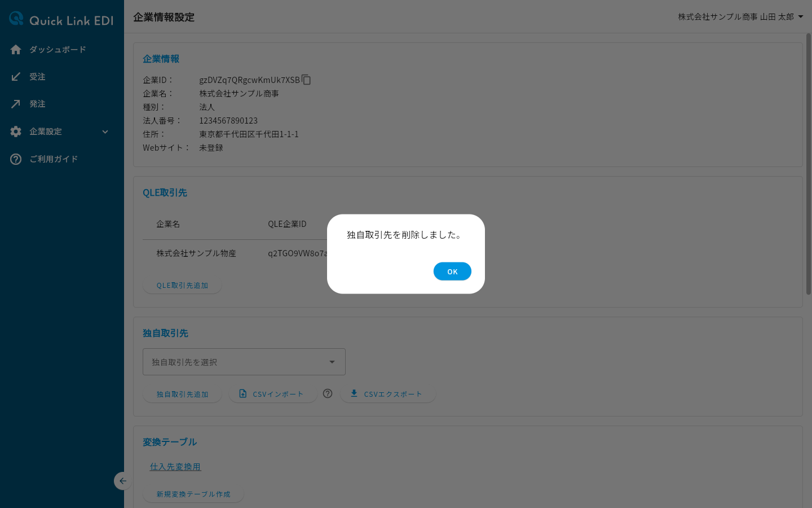Go to ダッシュボード menu item
Screen dimensions: 812x508
[62, 50]
